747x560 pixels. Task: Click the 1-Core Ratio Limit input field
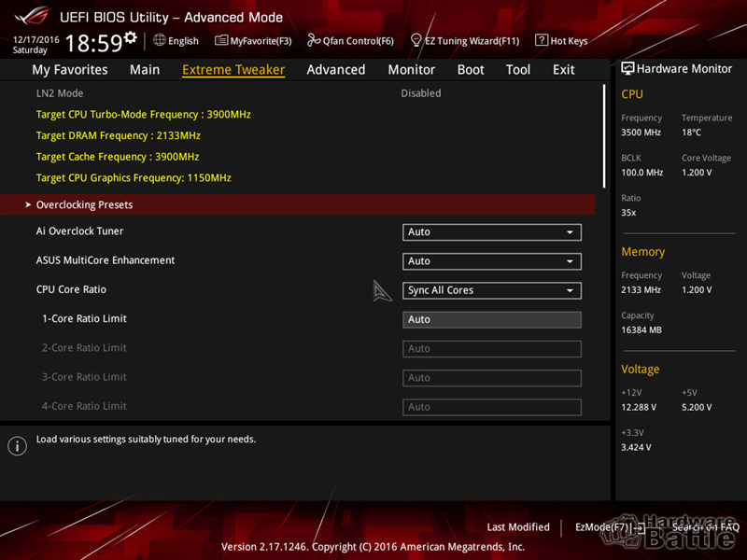492,319
